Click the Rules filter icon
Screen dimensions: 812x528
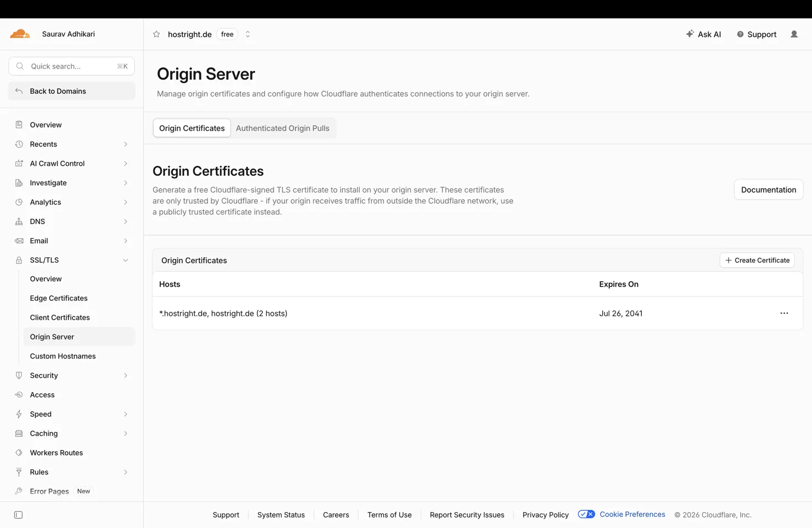pos(19,472)
